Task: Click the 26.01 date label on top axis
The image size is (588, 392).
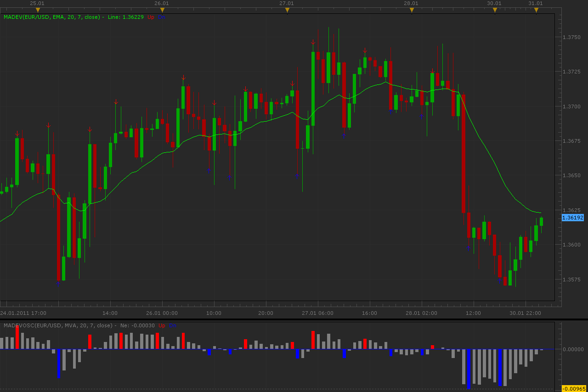Action: [x=162, y=3]
